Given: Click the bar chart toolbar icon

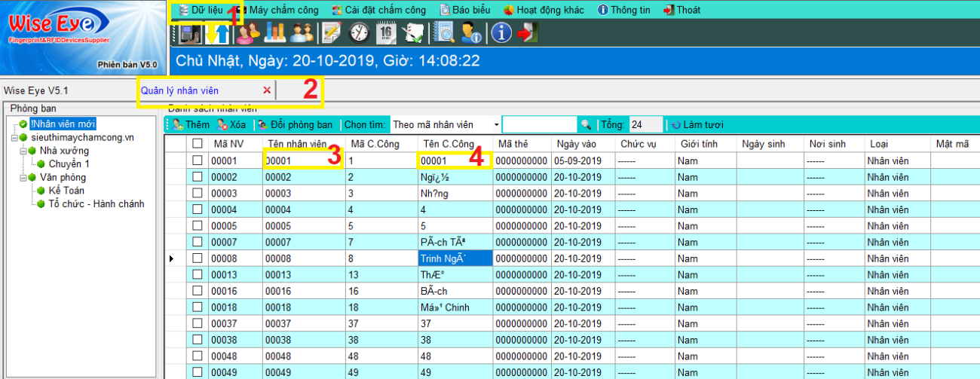Looking at the screenshot, I should pyautogui.click(x=274, y=33).
